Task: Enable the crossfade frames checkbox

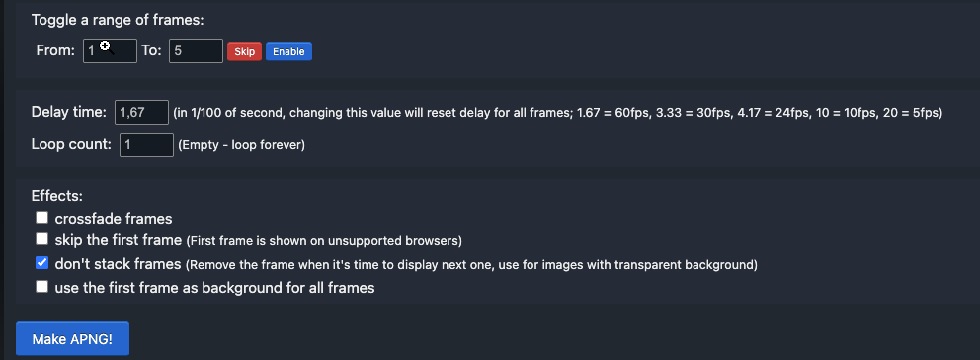Action: pyautogui.click(x=41, y=218)
